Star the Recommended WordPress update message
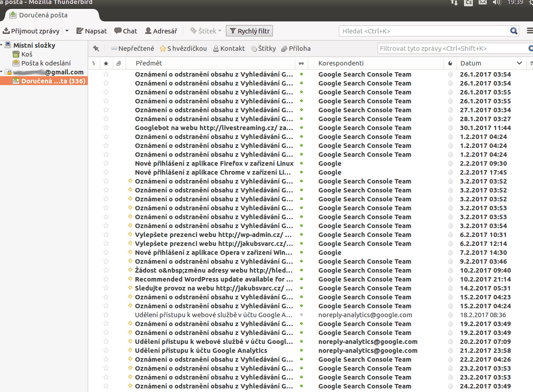 coord(106,279)
